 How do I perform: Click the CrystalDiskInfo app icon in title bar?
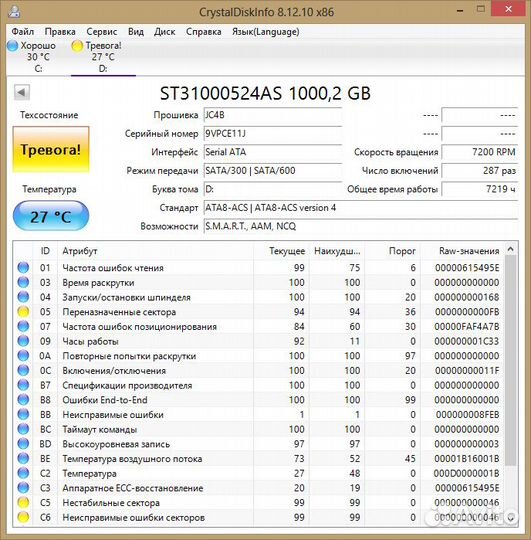pyautogui.click(x=14, y=12)
